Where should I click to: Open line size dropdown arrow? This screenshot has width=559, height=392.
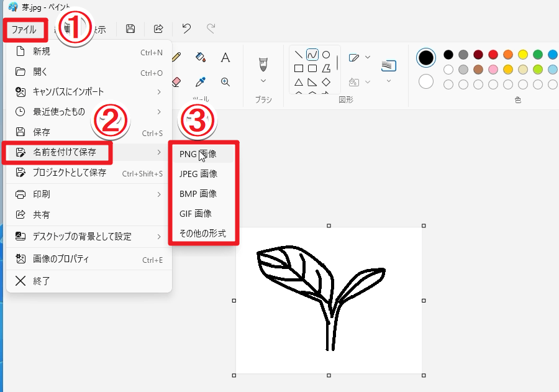point(389,81)
